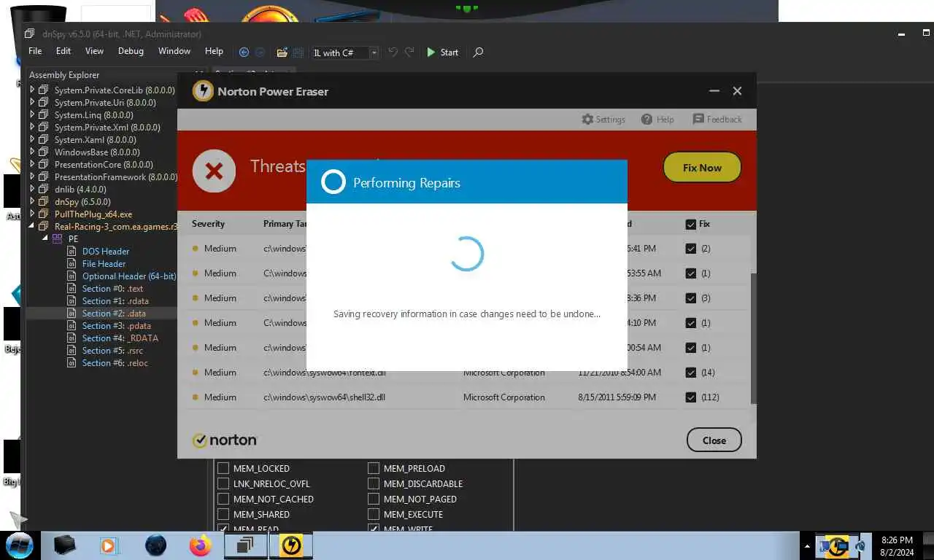
Task: Click the PullThePlug_x64.exe assembly icon
Action: [43, 214]
